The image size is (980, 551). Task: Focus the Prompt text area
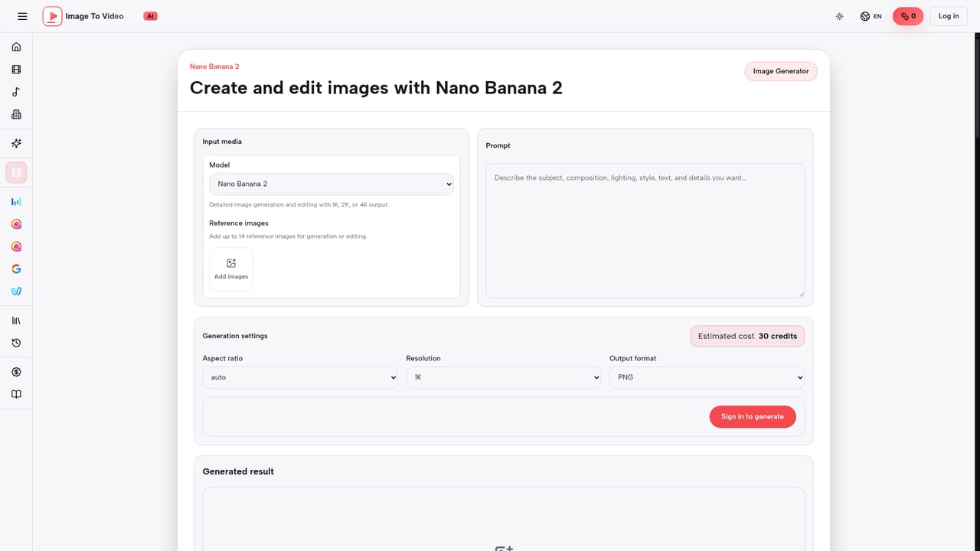(645, 230)
